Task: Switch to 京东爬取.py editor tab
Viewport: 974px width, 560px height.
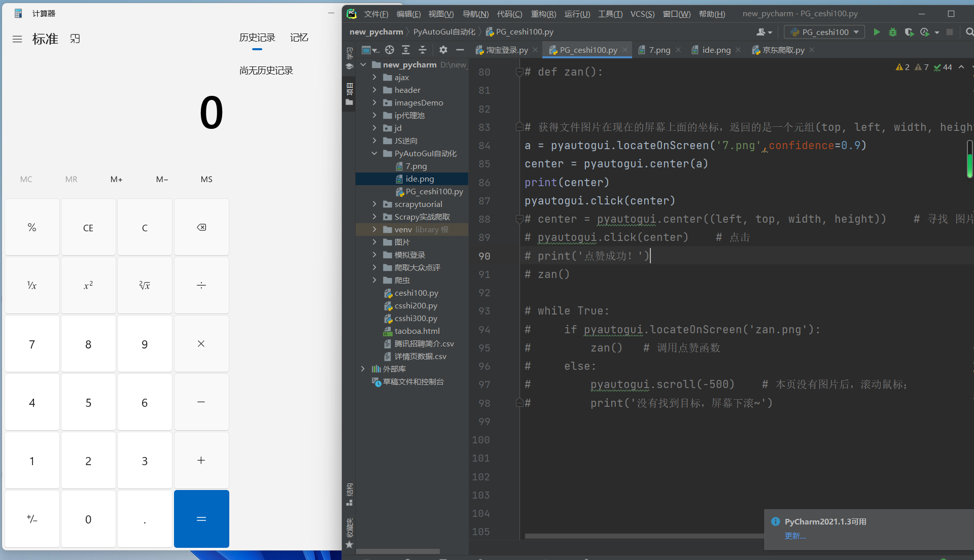Action: [x=783, y=50]
